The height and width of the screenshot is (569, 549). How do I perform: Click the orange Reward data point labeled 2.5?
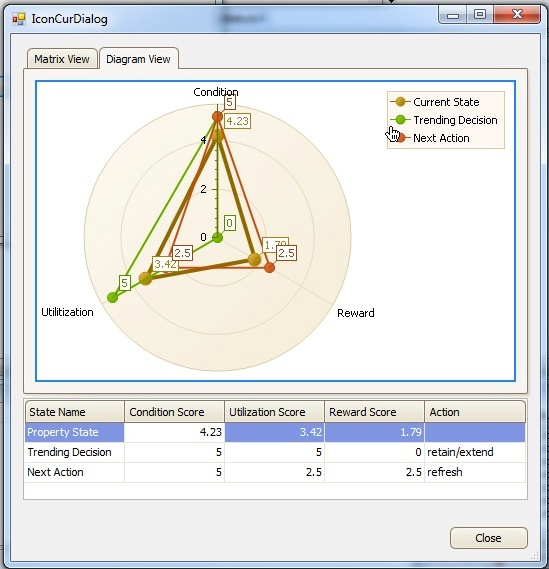click(270, 267)
